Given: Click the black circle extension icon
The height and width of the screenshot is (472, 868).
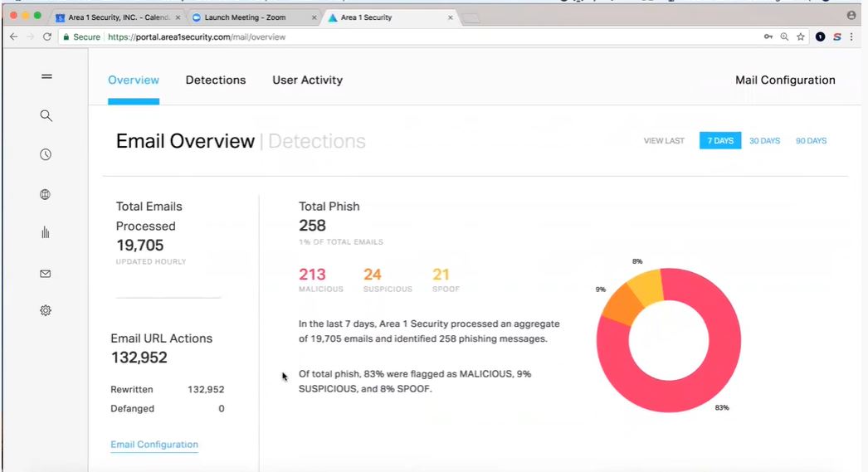Looking at the screenshot, I should click(821, 36).
